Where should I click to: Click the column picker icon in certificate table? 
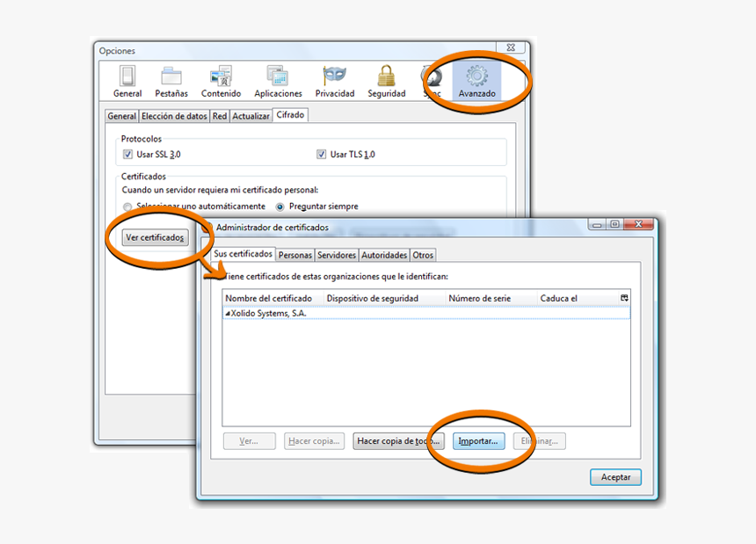point(624,298)
